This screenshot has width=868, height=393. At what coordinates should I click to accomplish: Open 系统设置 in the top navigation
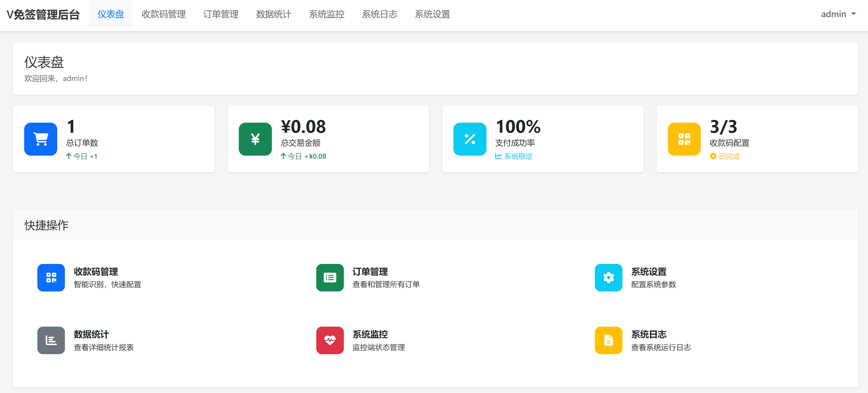pyautogui.click(x=433, y=14)
